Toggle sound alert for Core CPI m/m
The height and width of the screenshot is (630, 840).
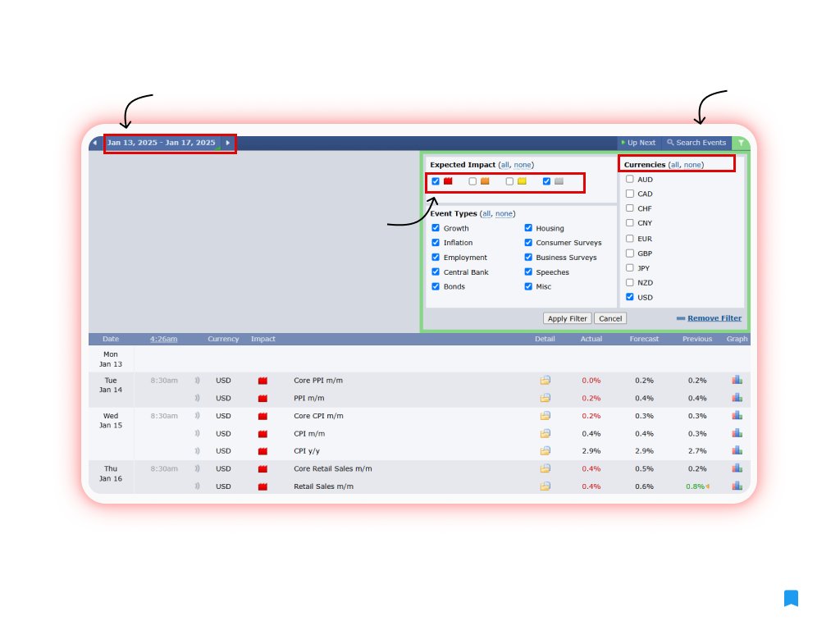coord(197,416)
